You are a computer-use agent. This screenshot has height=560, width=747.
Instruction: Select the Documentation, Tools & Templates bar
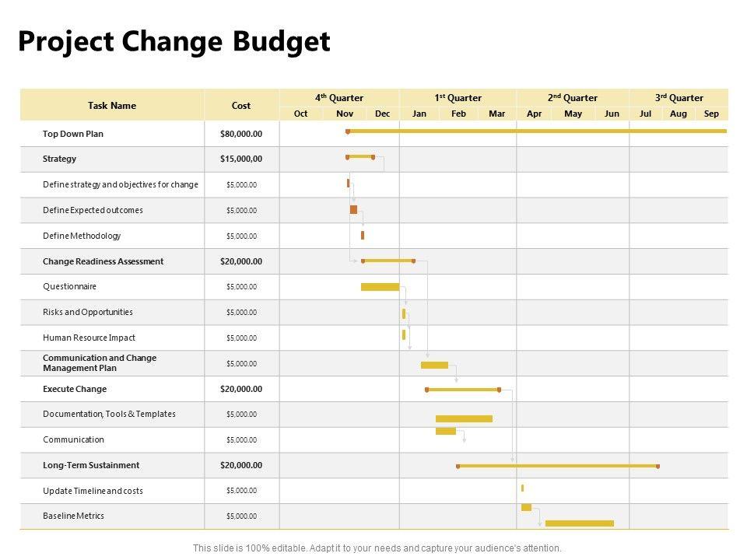(x=464, y=418)
